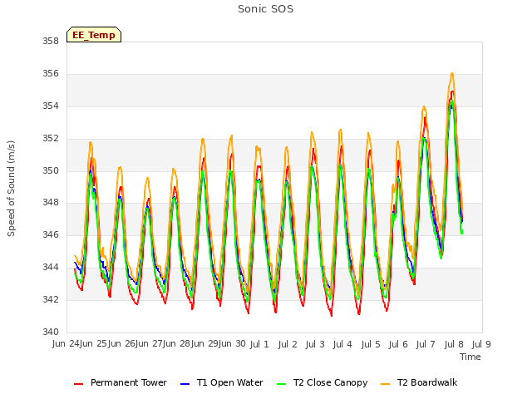Click the 344 y-axis tick label
Screen dimensions: 532x399
point(51,267)
